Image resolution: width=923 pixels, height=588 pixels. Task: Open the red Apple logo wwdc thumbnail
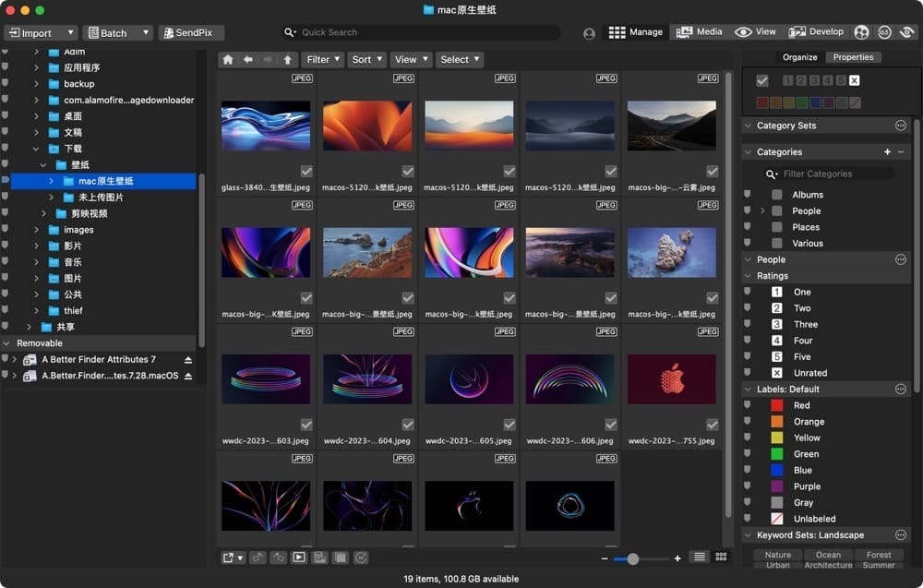pos(671,379)
